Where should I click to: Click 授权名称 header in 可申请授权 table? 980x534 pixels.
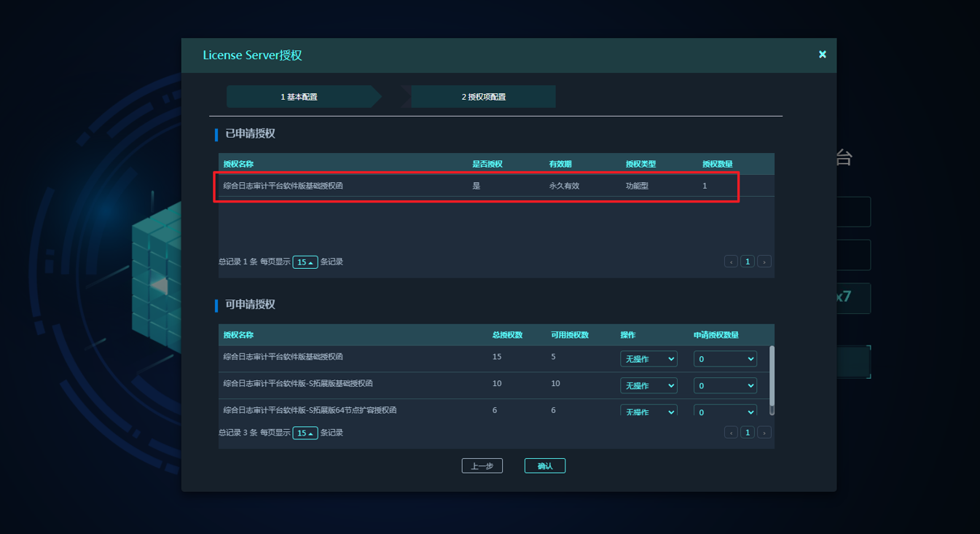[238, 335]
